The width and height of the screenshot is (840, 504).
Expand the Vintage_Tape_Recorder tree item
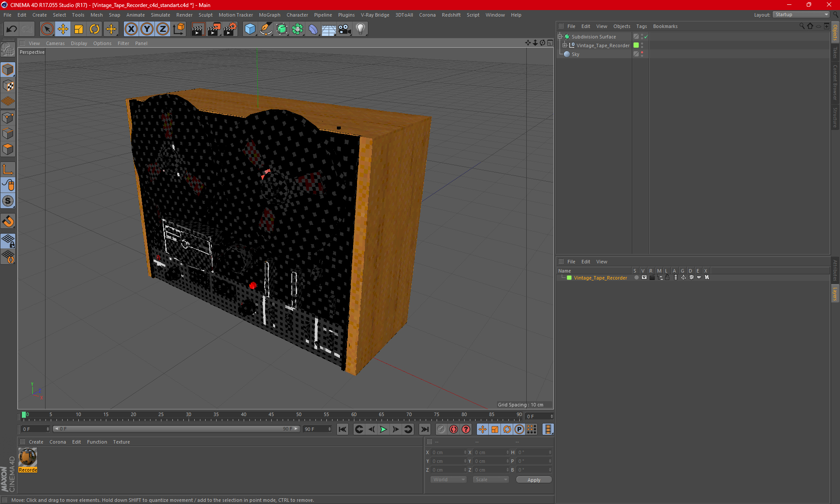click(565, 45)
